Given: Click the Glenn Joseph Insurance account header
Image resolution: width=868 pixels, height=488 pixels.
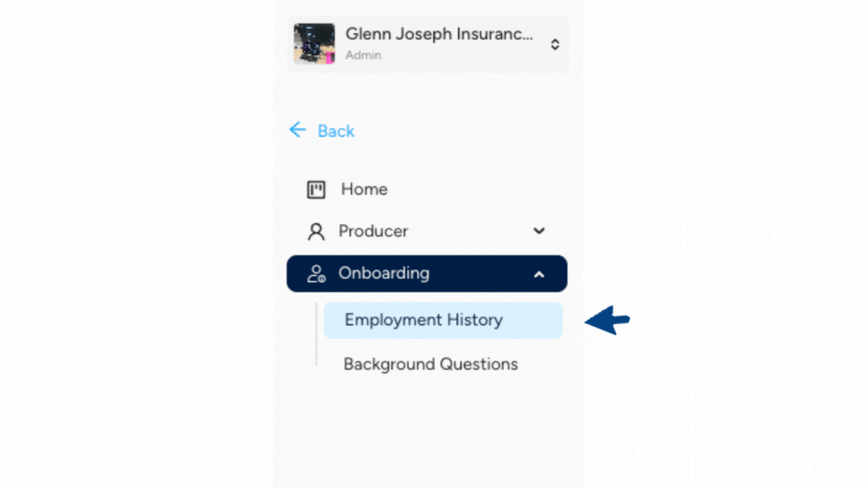Looking at the screenshot, I should pos(427,44).
